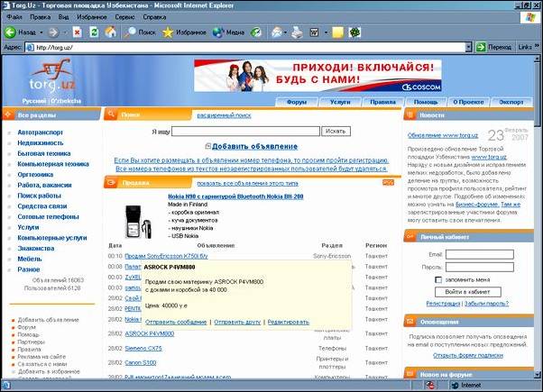Click the Stop loading toolbar icon
Image resolution: width=543 pixels, height=392 pixels.
pos(78,32)
